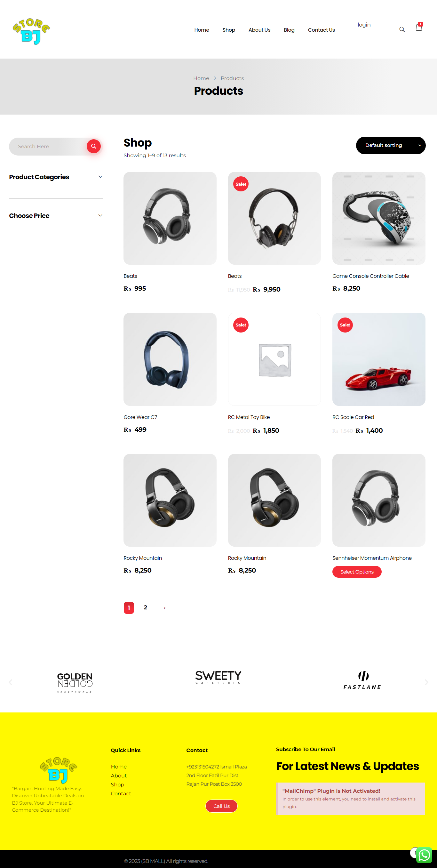Click the brand carousel left arrow

pyautogui.click(x=11, y=682)
